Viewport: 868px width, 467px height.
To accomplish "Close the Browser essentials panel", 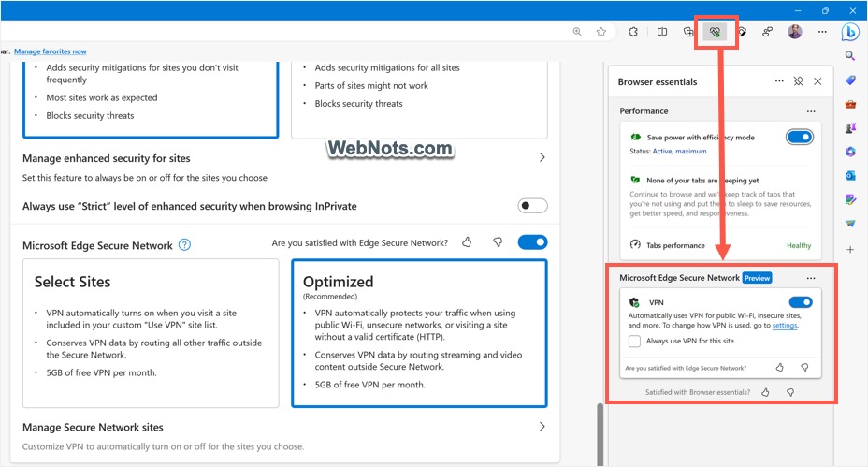I will (x=817, y=81).
